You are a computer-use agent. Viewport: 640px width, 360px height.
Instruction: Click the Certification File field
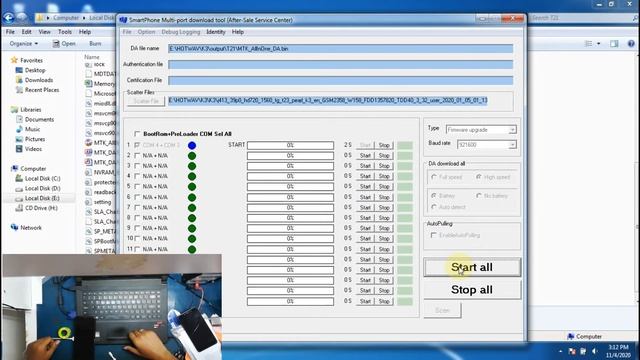(340, 80)
